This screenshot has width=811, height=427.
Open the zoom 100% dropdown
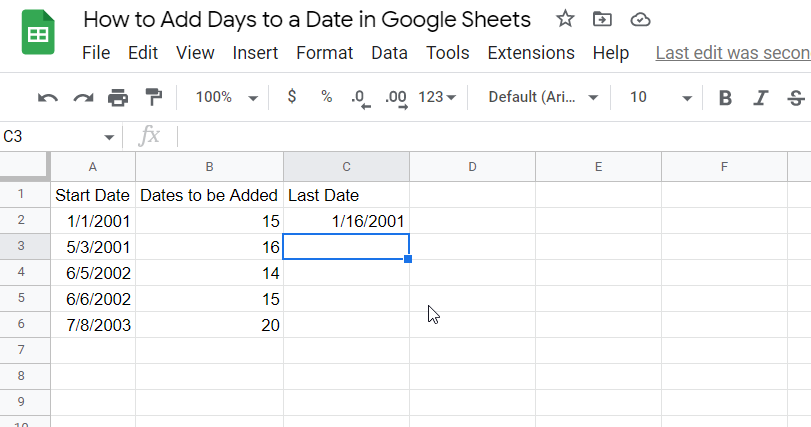[227, 97]
